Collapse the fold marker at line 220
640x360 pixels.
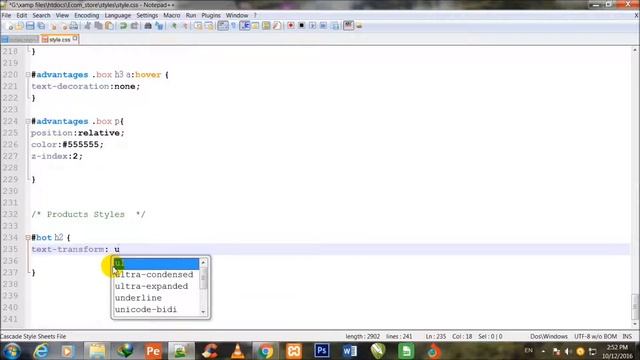(x=28, y=75)
